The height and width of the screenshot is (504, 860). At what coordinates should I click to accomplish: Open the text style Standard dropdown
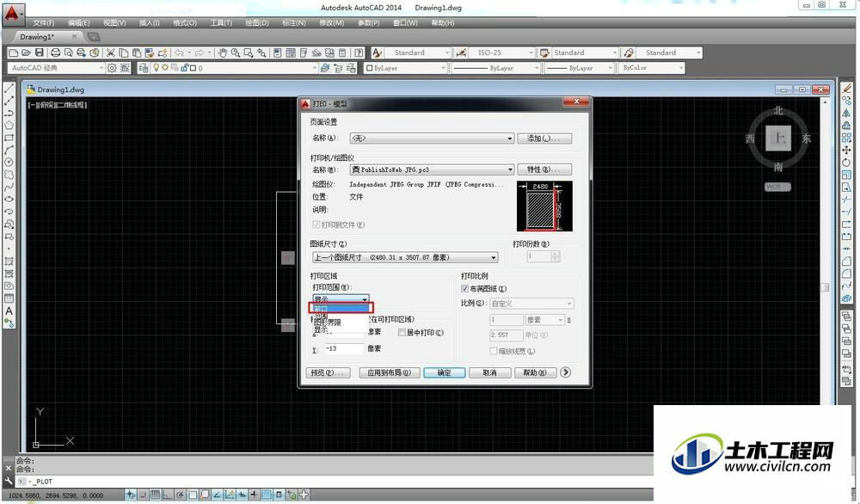[x=419, y=52]
